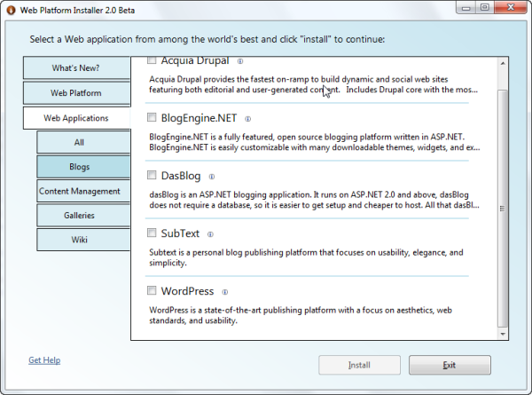The width and height of the screenshot is (532, 395).
Task: Click the Install button
Action: click(x=359, y=365)
